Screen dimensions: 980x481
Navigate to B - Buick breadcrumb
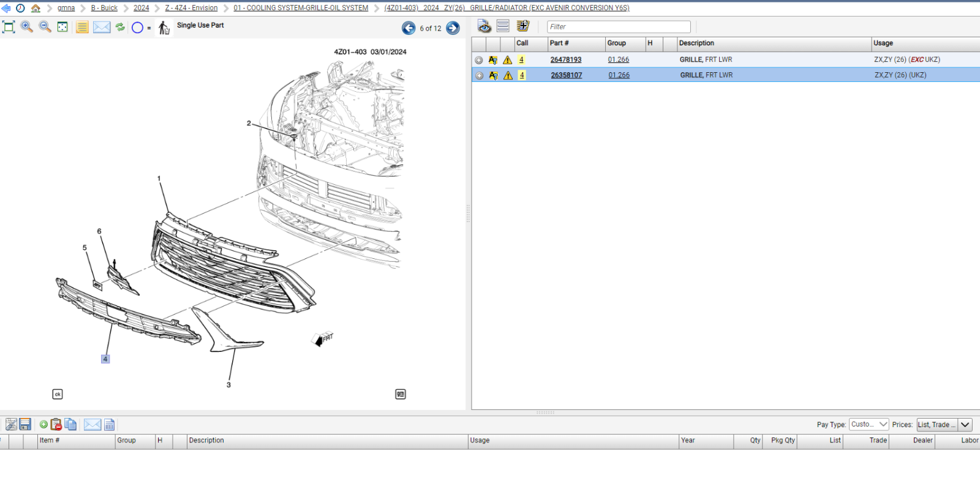point(104,8)
